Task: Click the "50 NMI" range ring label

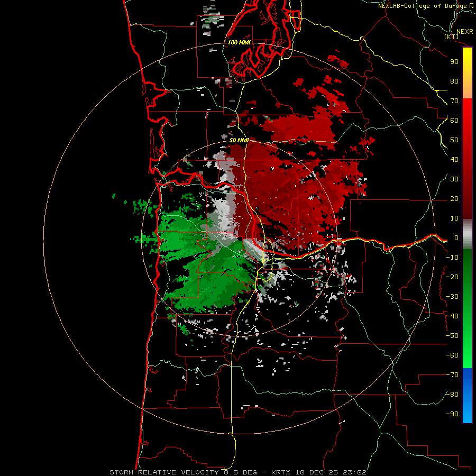Action: coord(239,140)
